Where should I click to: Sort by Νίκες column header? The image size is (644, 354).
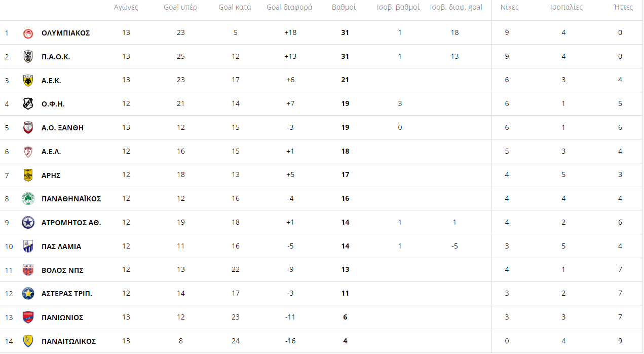[x=509, y=8]
